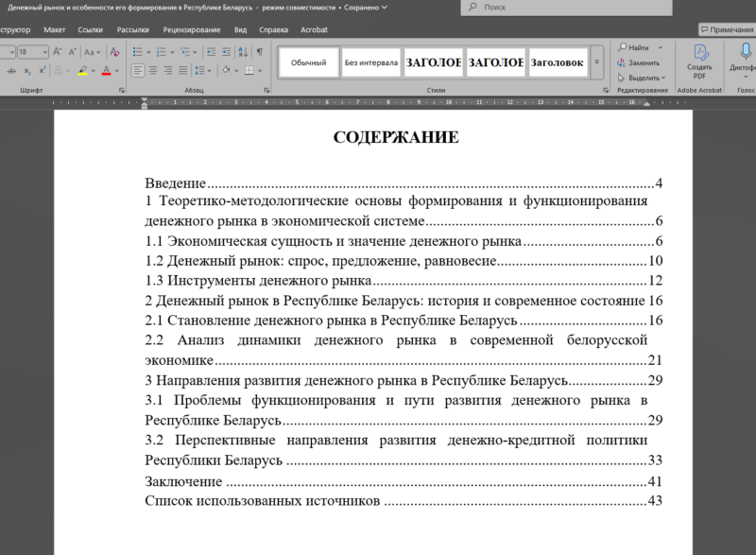Decrease paragraph indent
Screen dimensions: 756x555
pos(211,52)
